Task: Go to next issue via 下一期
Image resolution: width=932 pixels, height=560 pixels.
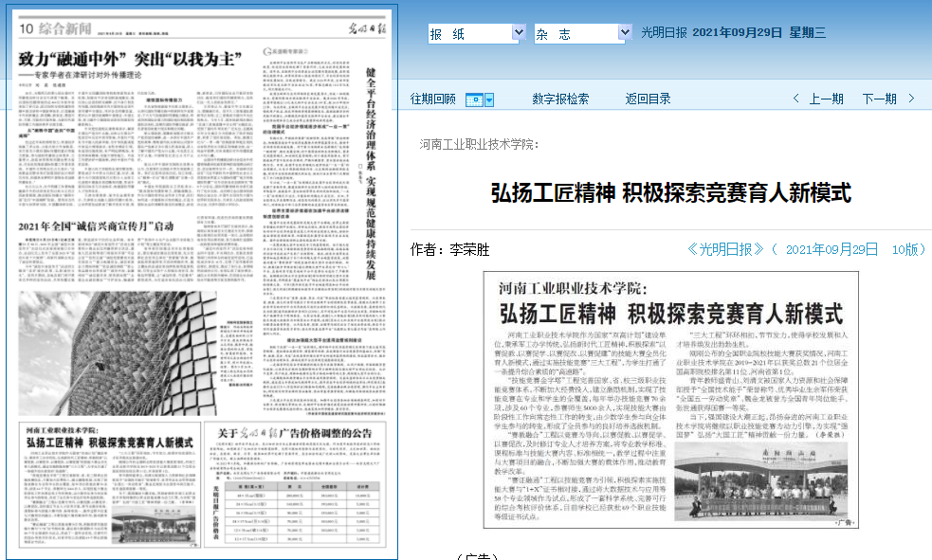Action: 879,99
